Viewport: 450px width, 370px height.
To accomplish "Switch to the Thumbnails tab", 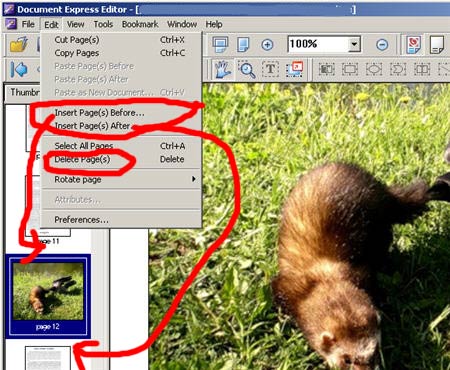I will coord(23,92).
